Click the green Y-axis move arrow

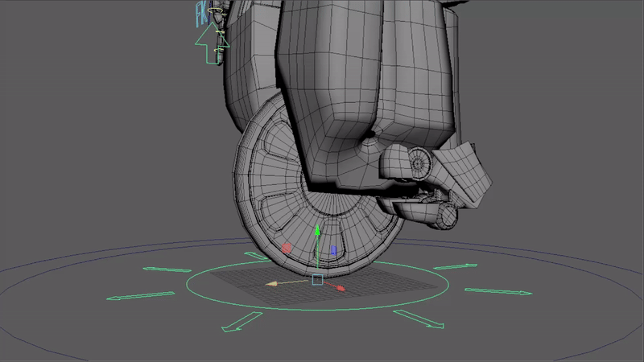[317, 232]
